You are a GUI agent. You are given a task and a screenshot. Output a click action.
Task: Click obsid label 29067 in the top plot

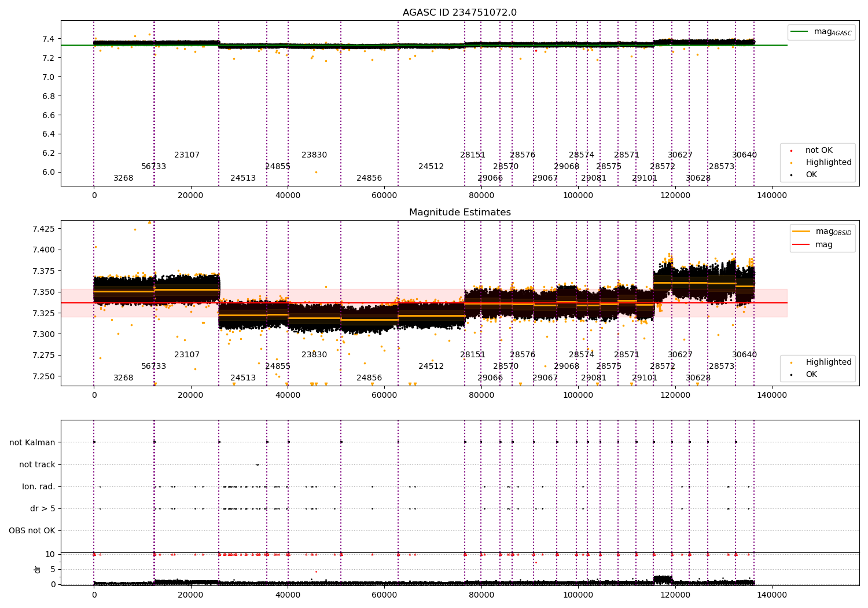click(545, 178)
